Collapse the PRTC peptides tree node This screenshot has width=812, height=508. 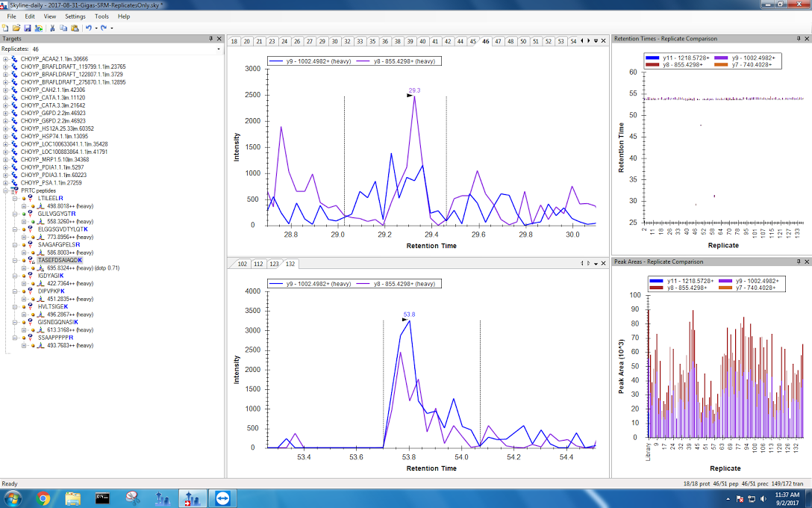click(x=6, y=190)
